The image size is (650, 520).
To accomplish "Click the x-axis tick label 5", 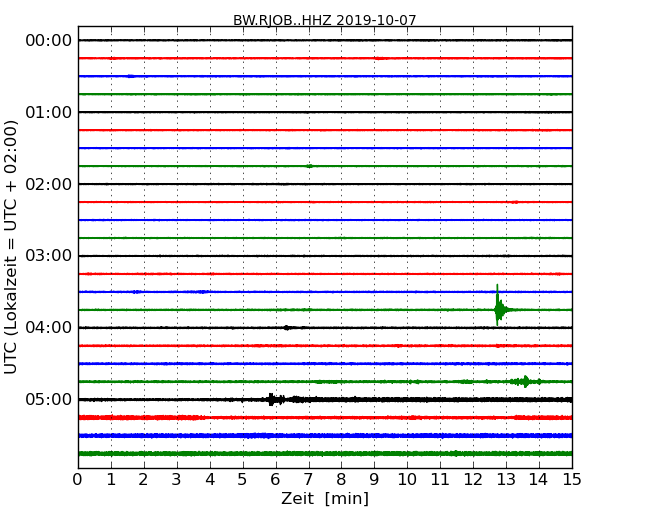I will coord(242,479).
